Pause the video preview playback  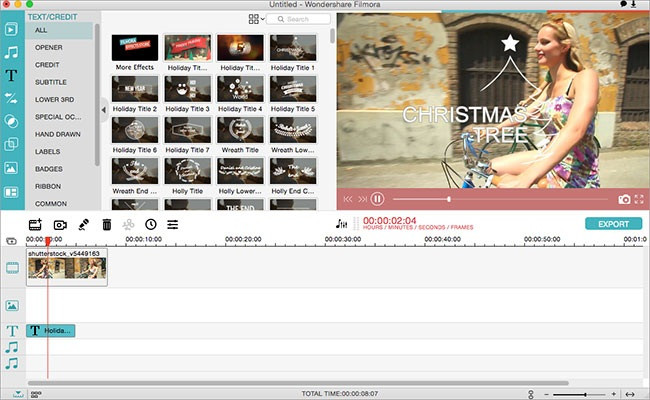378,199
